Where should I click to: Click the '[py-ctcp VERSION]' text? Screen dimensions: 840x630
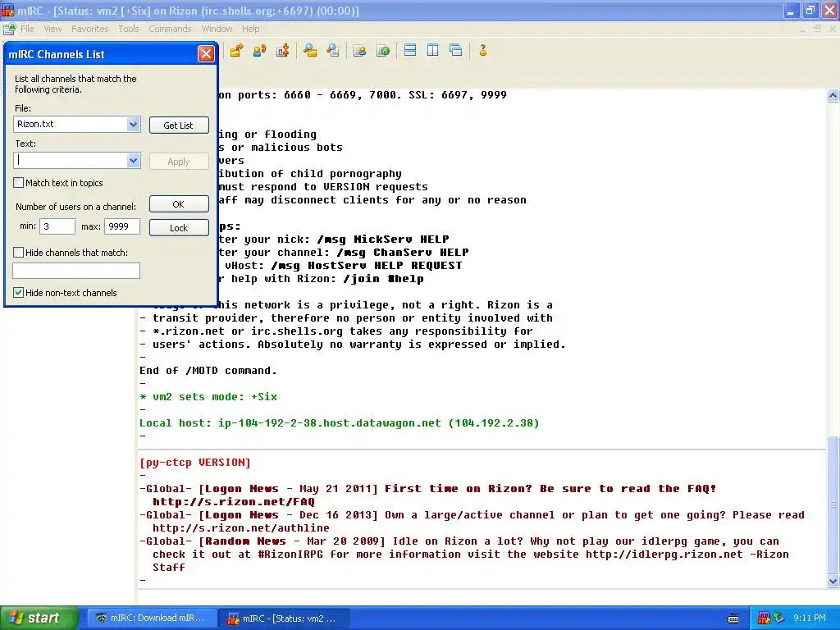tap(195, 463)
